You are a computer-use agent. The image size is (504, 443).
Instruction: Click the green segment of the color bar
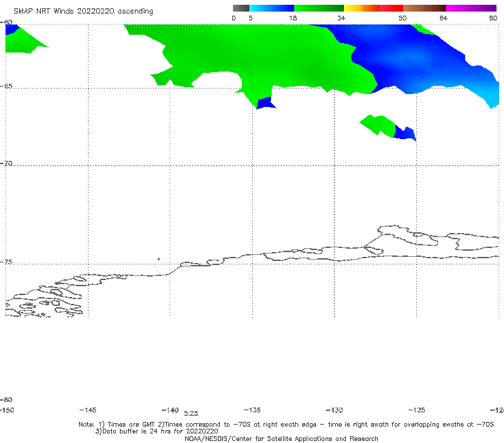click(319, 8)
